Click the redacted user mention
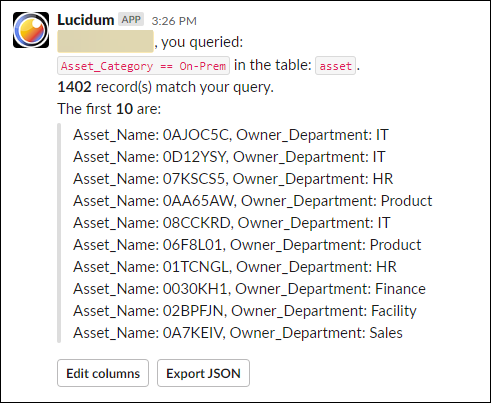491x403 pixels. click(x=105, y=42)
